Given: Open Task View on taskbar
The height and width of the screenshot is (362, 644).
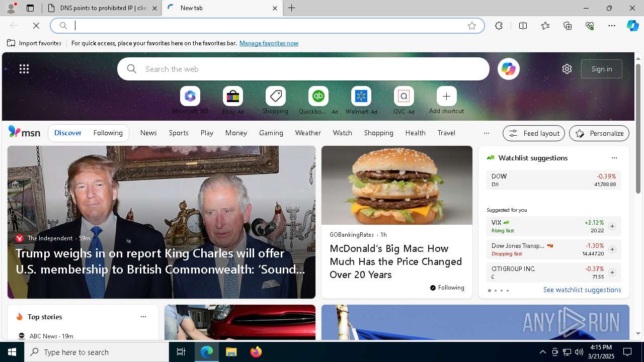Looking at the screenshot, I should (x=181, y=352).
